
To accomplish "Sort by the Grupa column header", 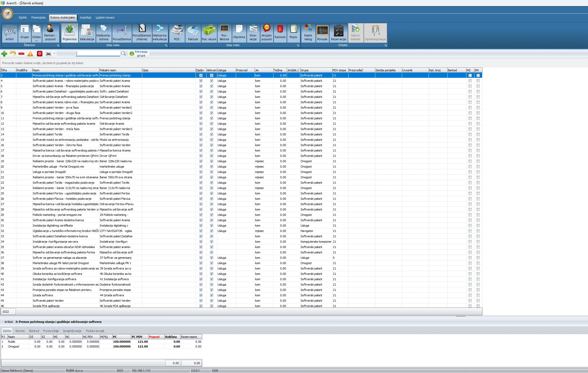I will [316, 70].
